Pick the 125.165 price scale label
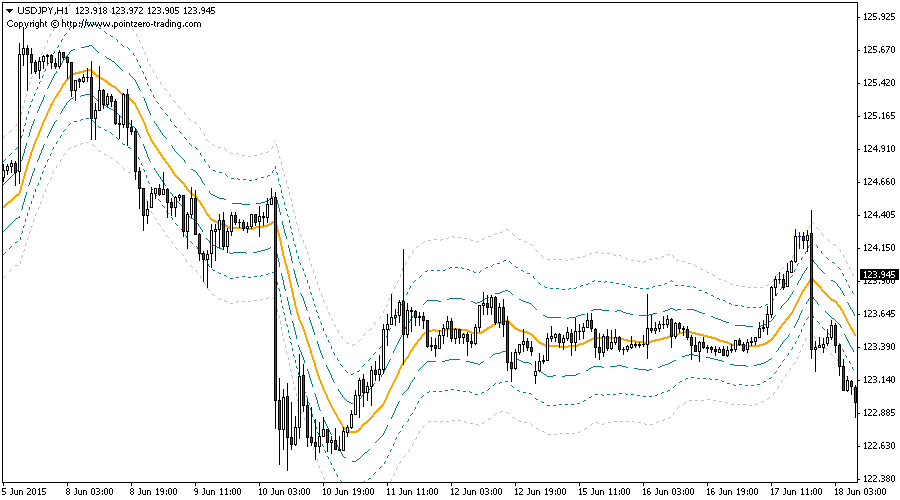900x500 pixels. (x=879, y=115)
